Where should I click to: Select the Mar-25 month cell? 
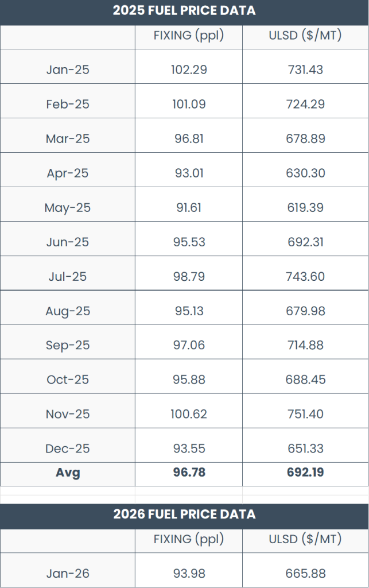pyautogui.click(x=68, y=139)
